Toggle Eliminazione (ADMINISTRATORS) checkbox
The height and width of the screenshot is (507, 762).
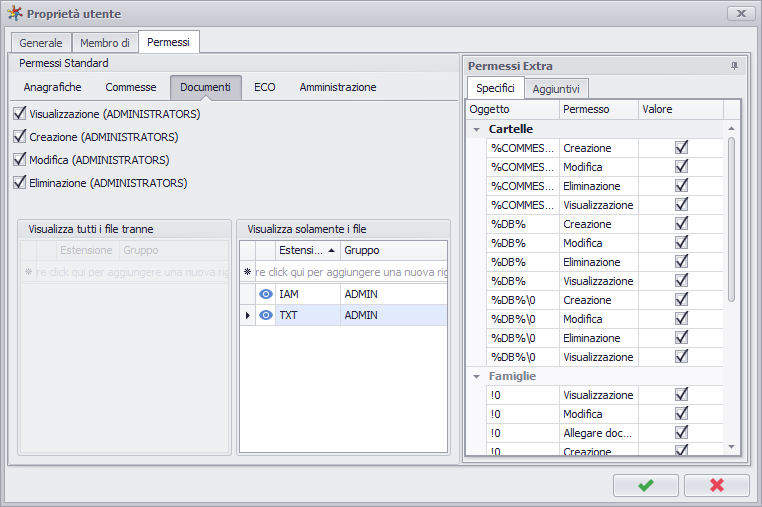[x=19, y=182]
